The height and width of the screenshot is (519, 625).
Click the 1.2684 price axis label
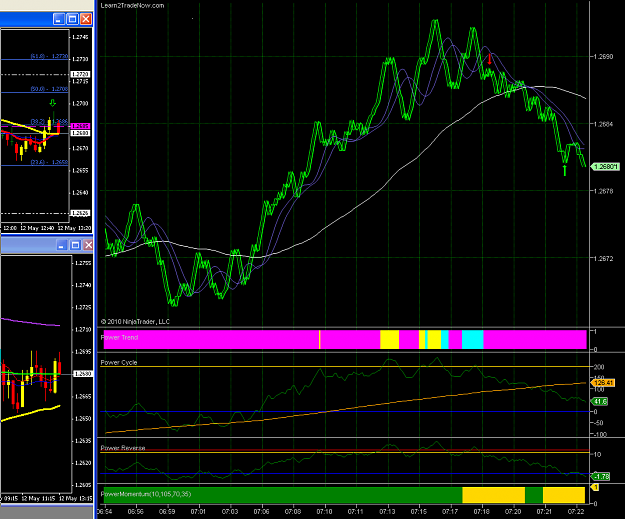pos(603,124)
